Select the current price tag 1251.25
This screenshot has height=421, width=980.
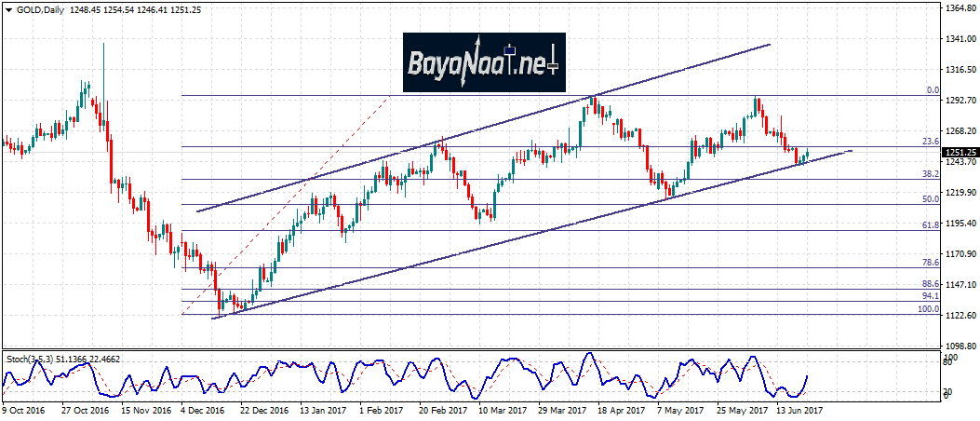960,153
